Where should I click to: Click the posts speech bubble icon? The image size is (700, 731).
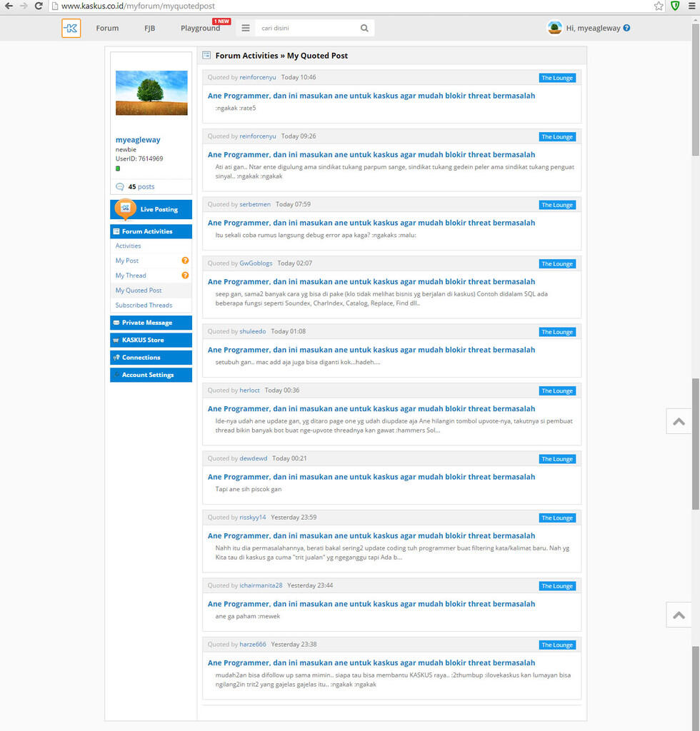pyautogui.click(x=120, y=186)
